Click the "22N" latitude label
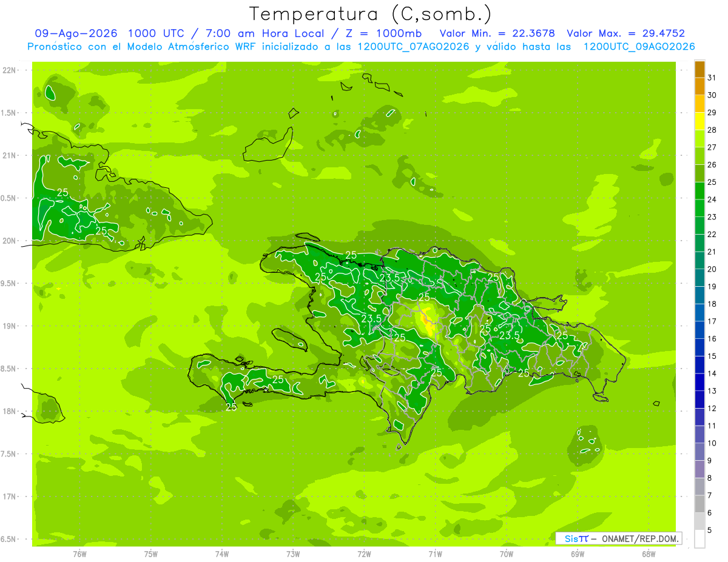This screenshot has height=562, width=728. tap(9, 70)
